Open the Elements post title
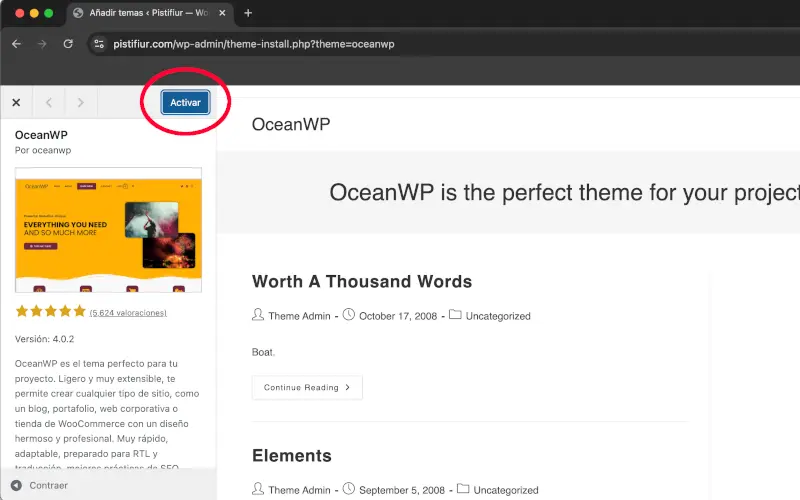 [x=292, y=456]
